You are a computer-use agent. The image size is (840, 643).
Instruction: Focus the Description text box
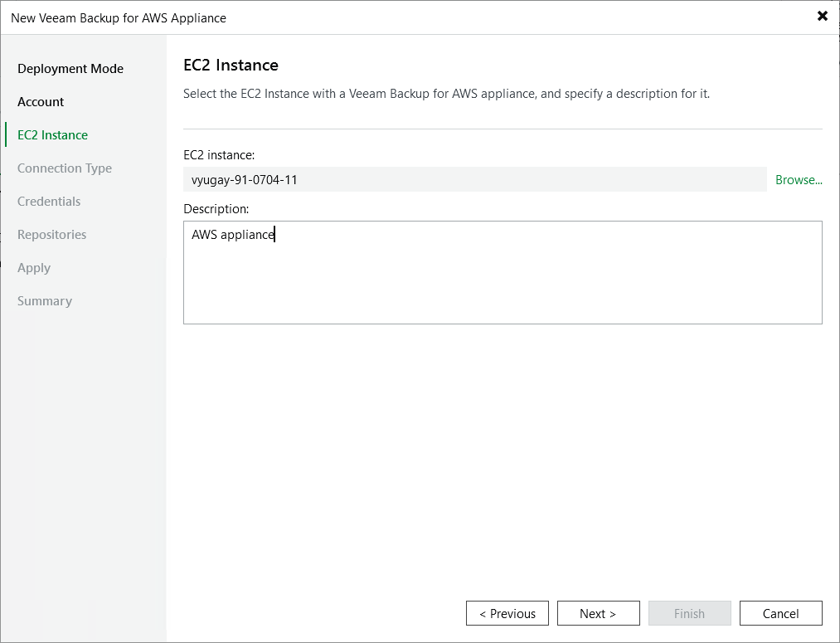503,272
